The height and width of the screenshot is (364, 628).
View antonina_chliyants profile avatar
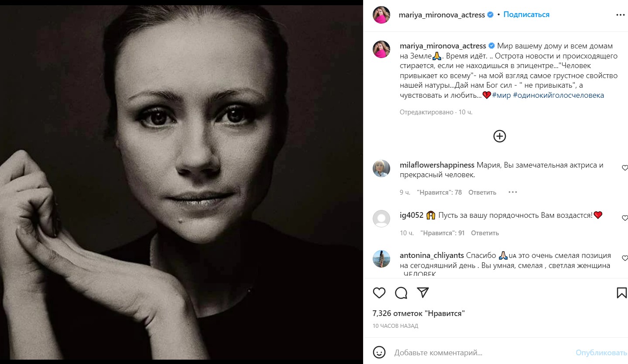pyautogui.click(x=381, y=259)
